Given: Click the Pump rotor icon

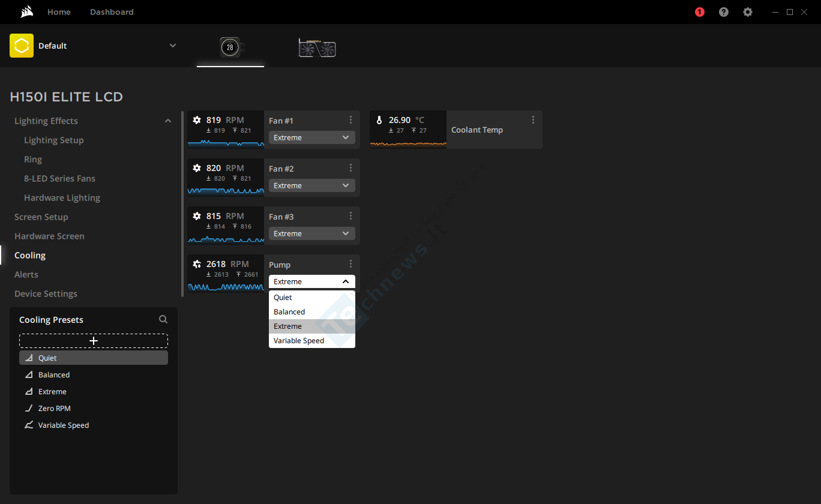Looking at the screenshot, I should [x=197, y=264].
